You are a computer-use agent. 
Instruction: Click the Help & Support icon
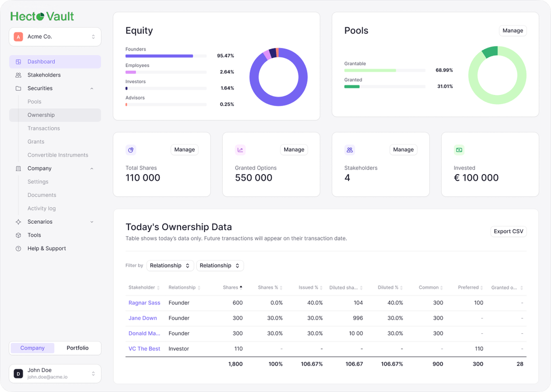pos(18,249)
